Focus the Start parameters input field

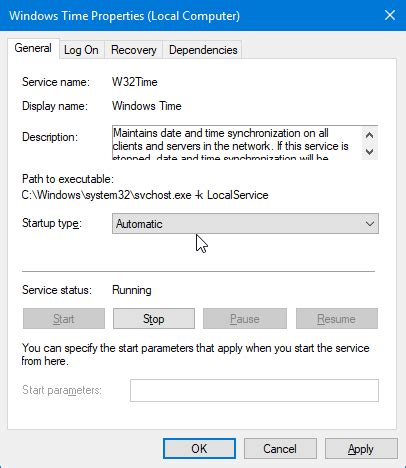[254, 390]
